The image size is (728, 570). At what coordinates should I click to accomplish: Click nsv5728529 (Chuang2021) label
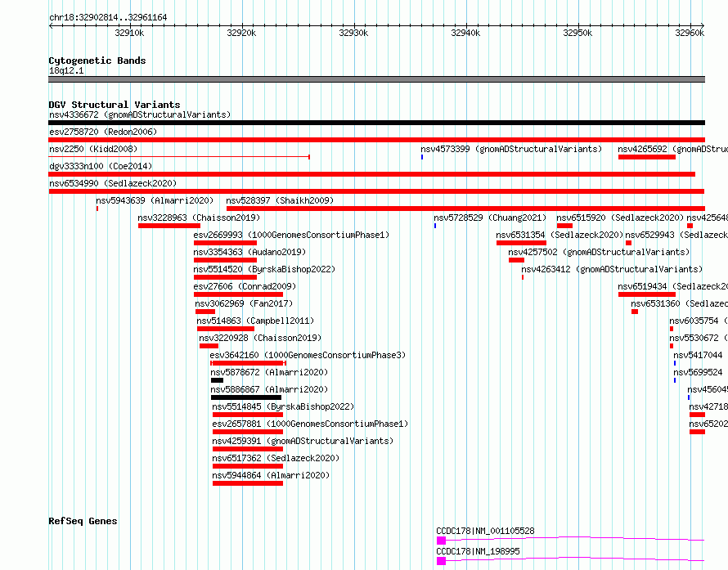coord(490,218)
